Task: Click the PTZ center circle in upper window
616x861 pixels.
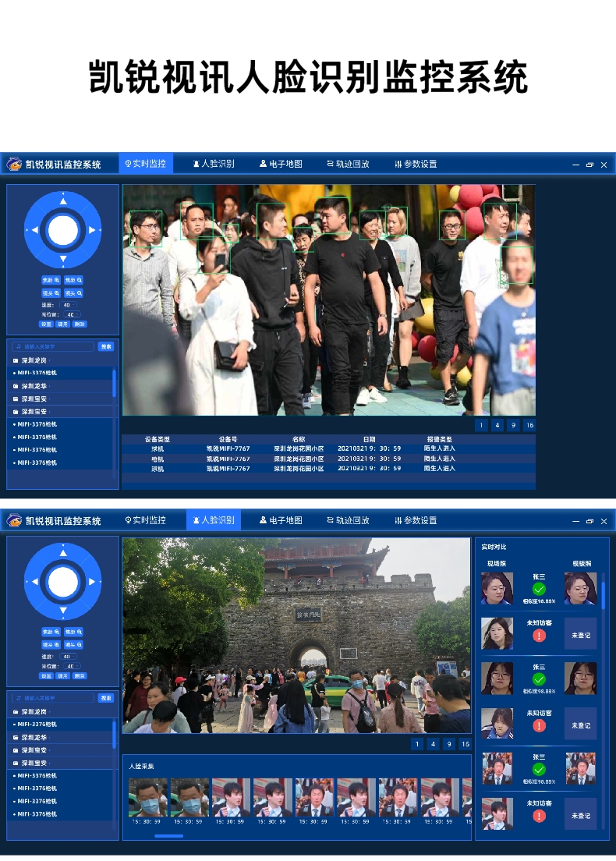Action: pyautogui.click(x=62, y=230)
